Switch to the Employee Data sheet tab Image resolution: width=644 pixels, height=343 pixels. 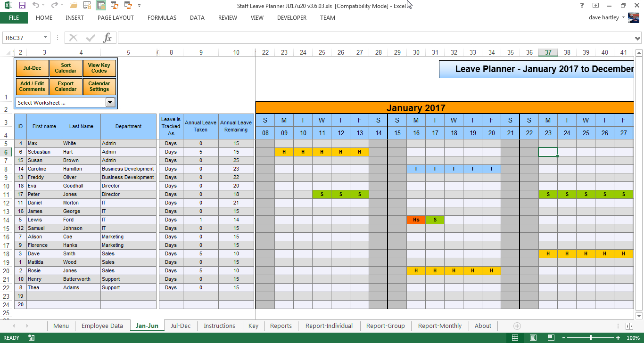(x=102, y=326)
